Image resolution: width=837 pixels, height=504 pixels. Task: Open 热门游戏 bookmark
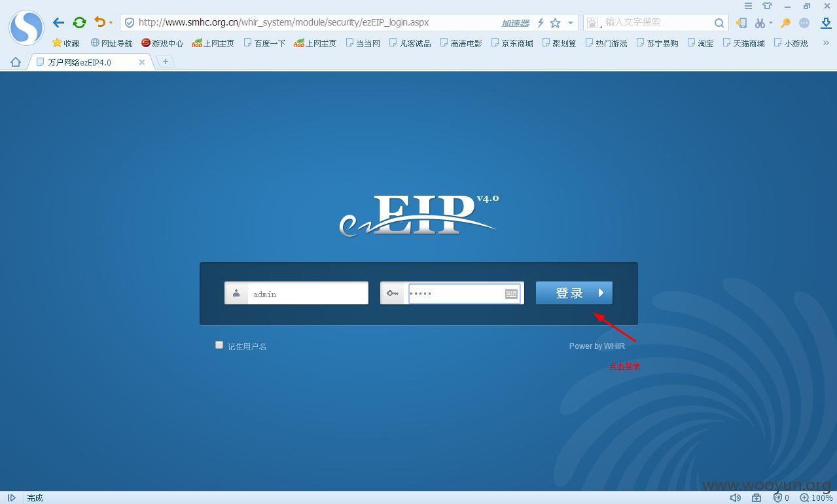[x=607, y=43]
